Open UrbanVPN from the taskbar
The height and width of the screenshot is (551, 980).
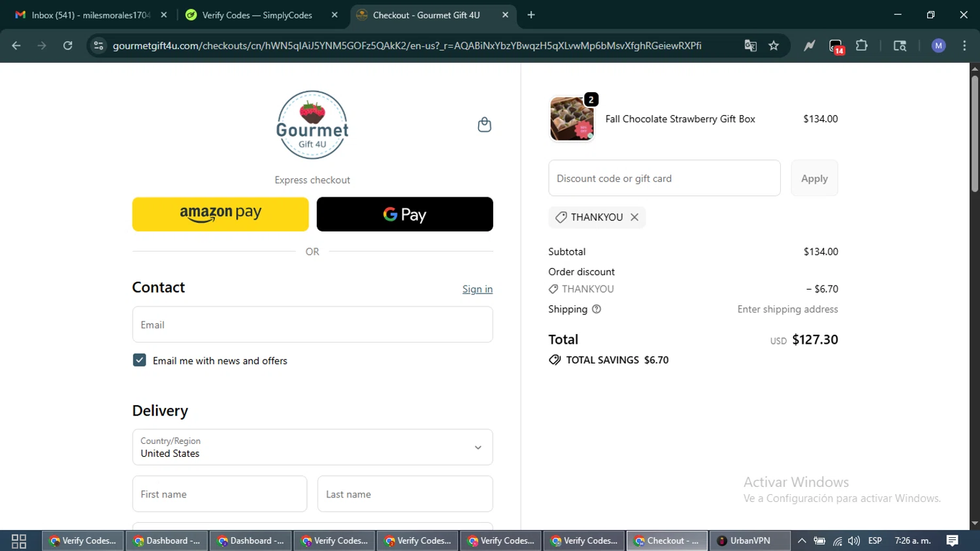[749, 541]
